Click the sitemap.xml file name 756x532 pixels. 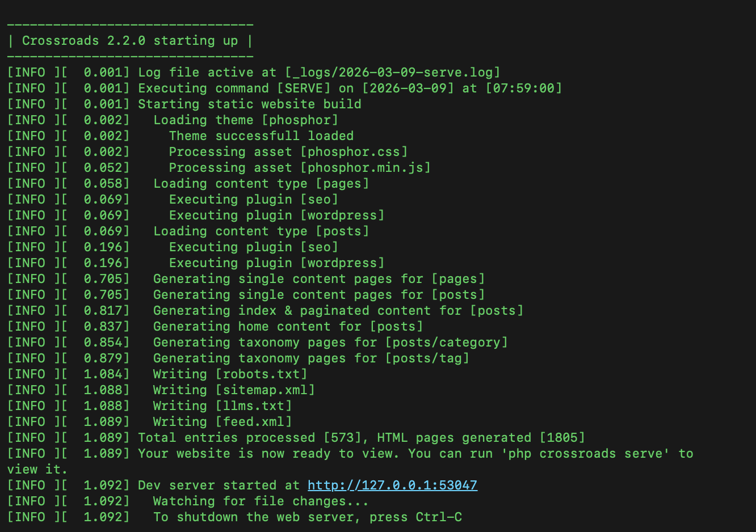[265, 390]
